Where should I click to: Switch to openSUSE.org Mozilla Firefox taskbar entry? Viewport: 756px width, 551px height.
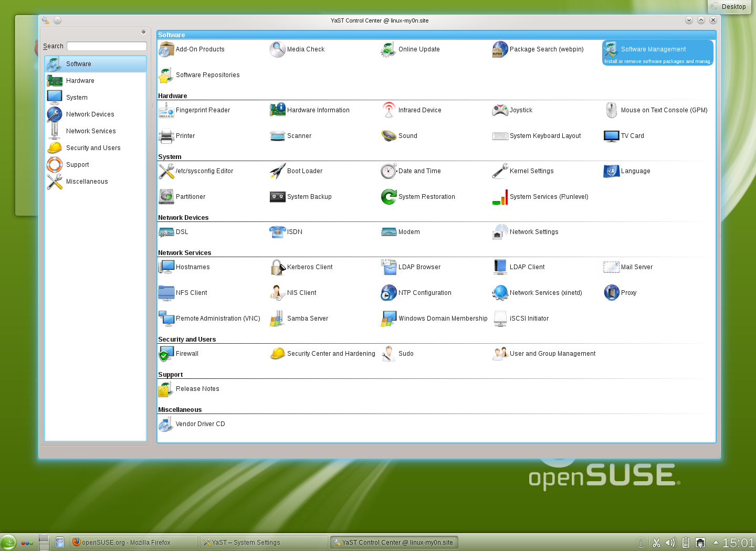[134, 542]
